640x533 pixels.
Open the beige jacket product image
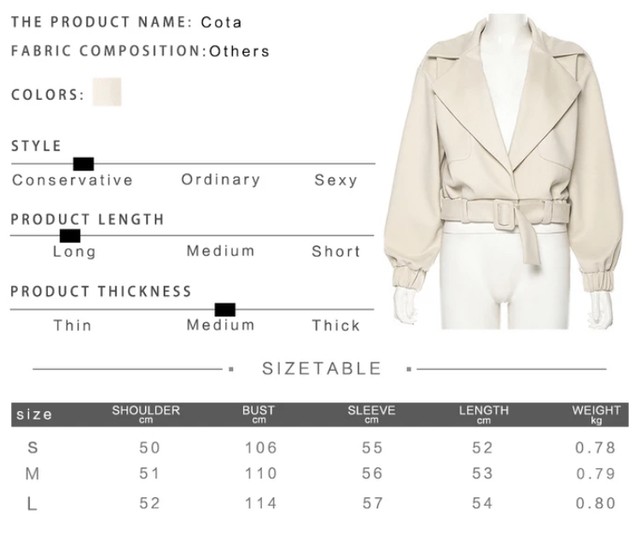click(x=504, y=171)
